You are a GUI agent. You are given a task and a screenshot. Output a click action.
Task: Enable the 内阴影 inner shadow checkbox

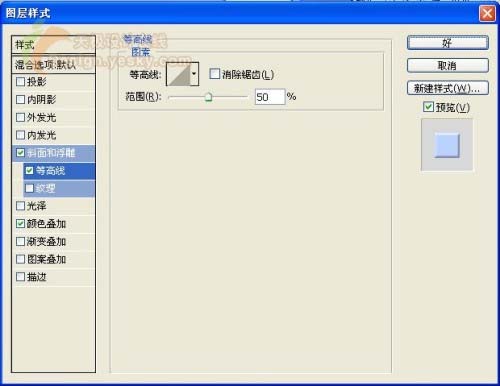click(x=20, y=99)
